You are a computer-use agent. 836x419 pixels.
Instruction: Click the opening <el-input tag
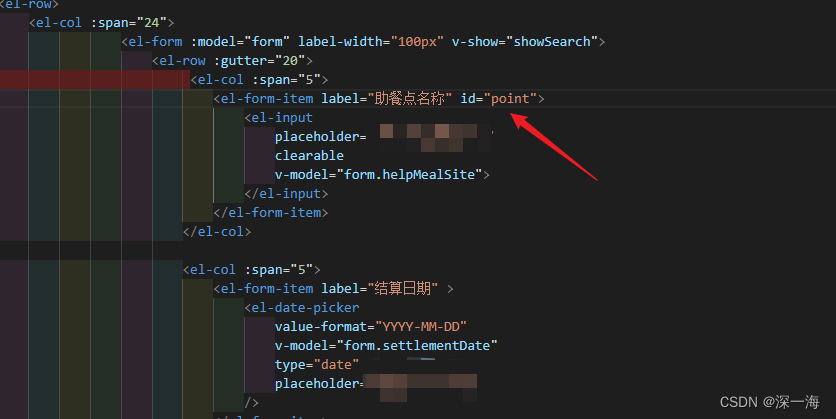click(279, 117)
